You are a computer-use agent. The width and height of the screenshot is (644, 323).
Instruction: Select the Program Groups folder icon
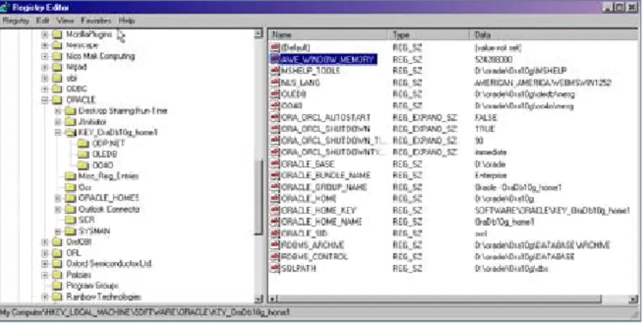click(x=58, y=285)
